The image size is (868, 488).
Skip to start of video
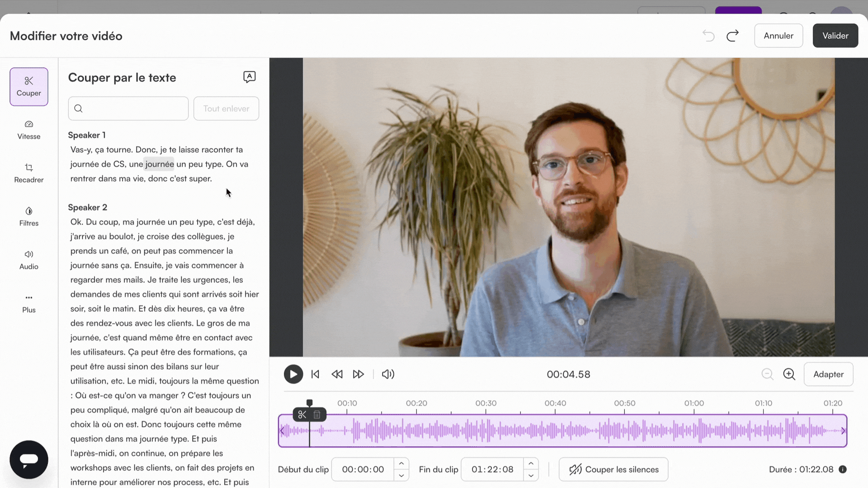316,374
